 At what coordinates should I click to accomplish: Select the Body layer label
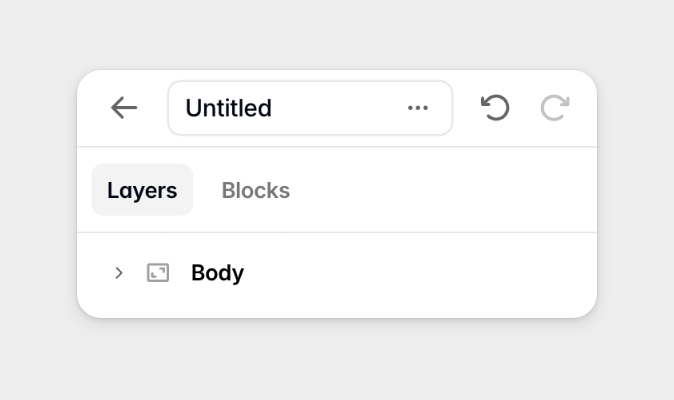[217, 273]
